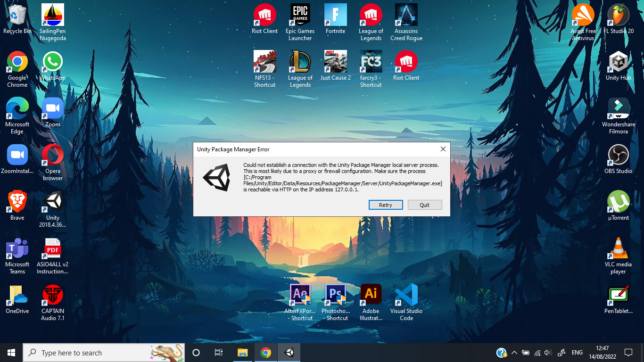Click the taskbar search input field

(x=94, y=353)
